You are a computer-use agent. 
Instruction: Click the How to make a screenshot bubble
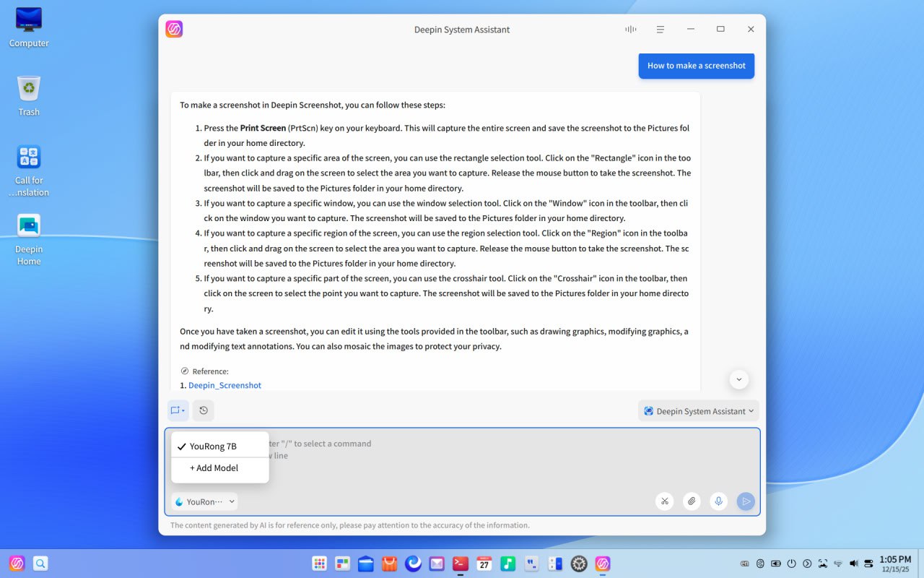697,66
